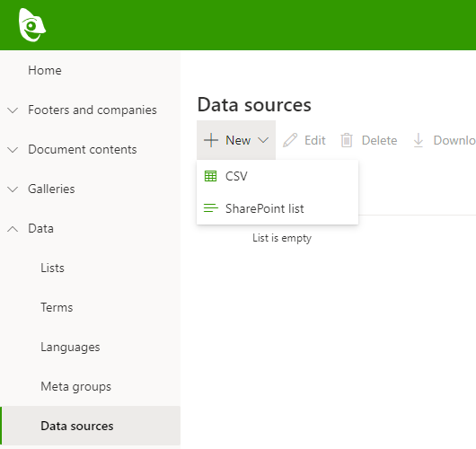Click the pencil Edit icon

290,140
